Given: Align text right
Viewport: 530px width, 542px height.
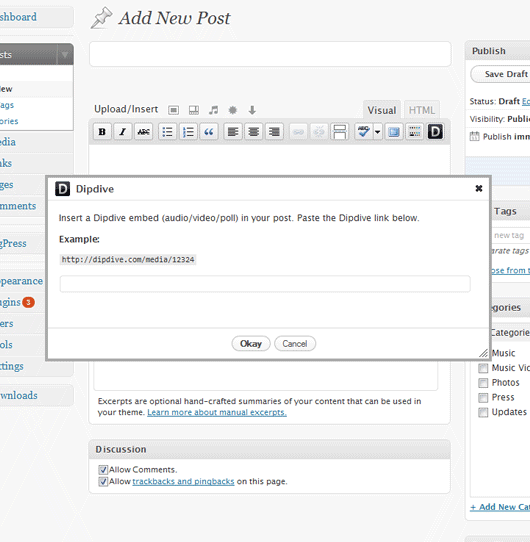Looking at the screenshot, I should click(275, 132).
